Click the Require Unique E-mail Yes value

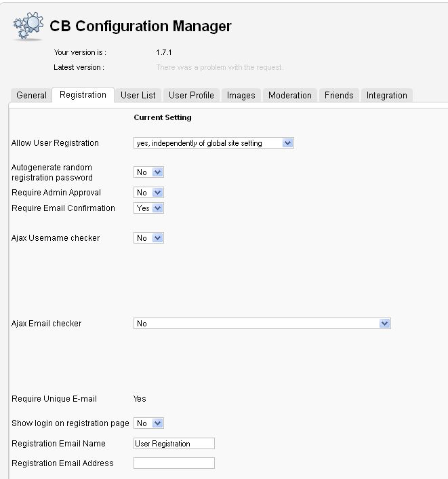140,399
